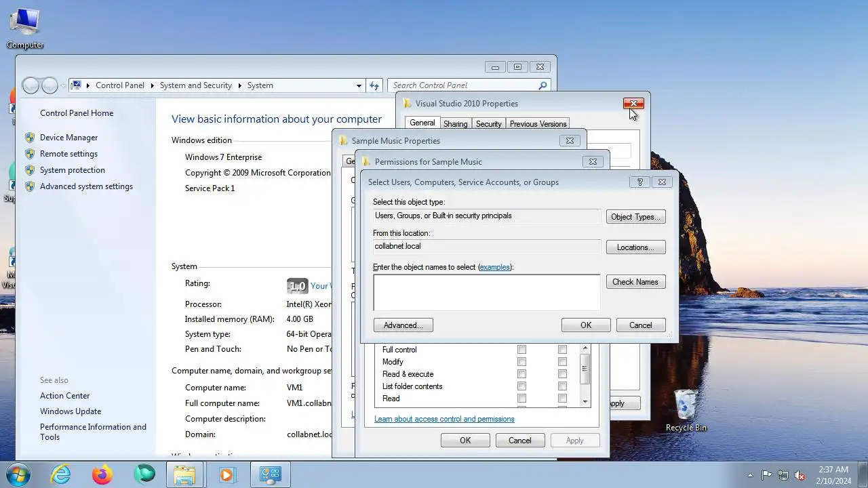Click the search magnifier in Control Panel
Image resolution: width=868 pixels, height=488 pixels.
tap(542, 85)
